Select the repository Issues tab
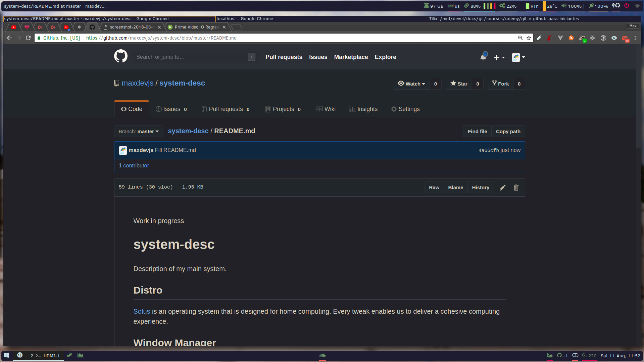The height and width of the screenshot is (362, 644). tap(171, 109)
